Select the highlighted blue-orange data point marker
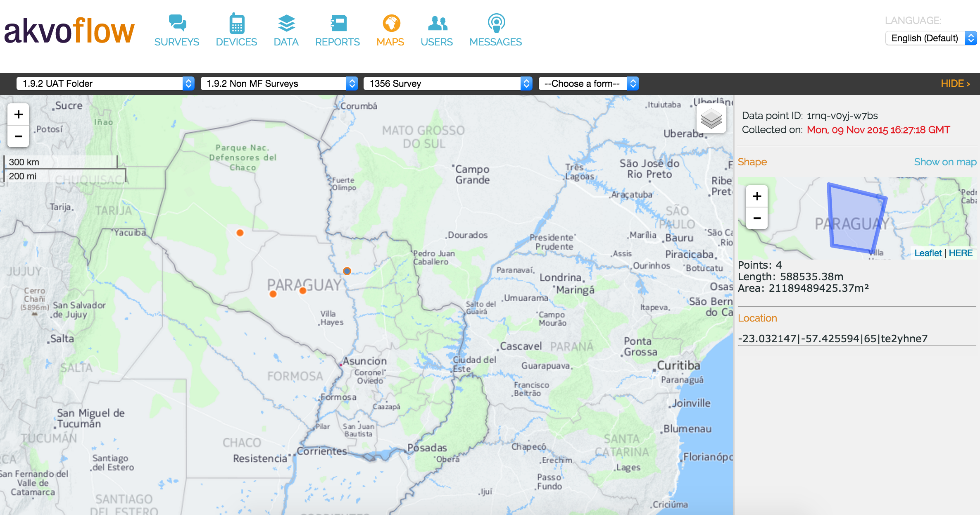Screen dimensions: 980x515 pos(347,271)
